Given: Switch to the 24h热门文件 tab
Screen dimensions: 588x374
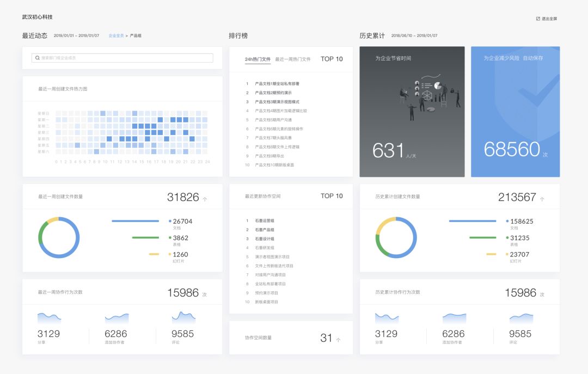Looking at the screenshot, I should coord(258,59).
